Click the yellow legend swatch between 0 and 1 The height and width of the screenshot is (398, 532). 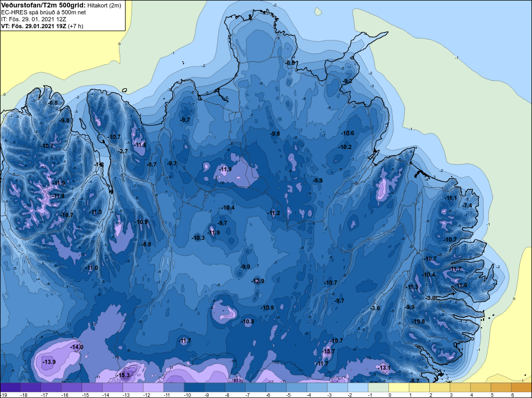pyautogui.click(x=399, y=387)
